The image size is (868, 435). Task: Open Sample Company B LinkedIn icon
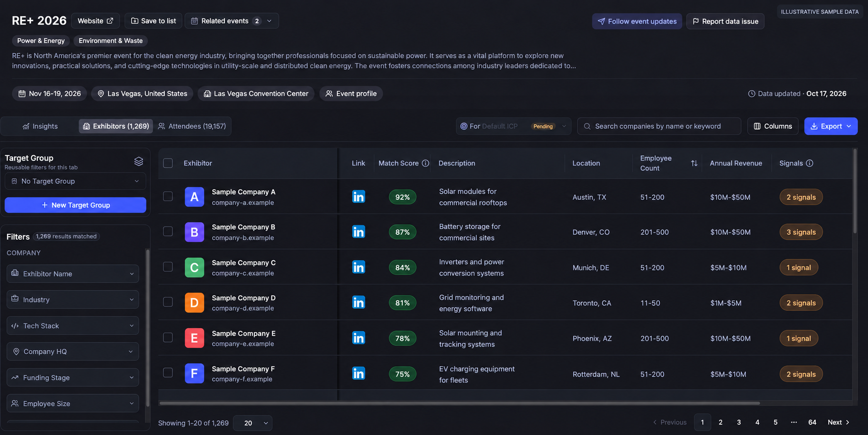click(358, 232)
